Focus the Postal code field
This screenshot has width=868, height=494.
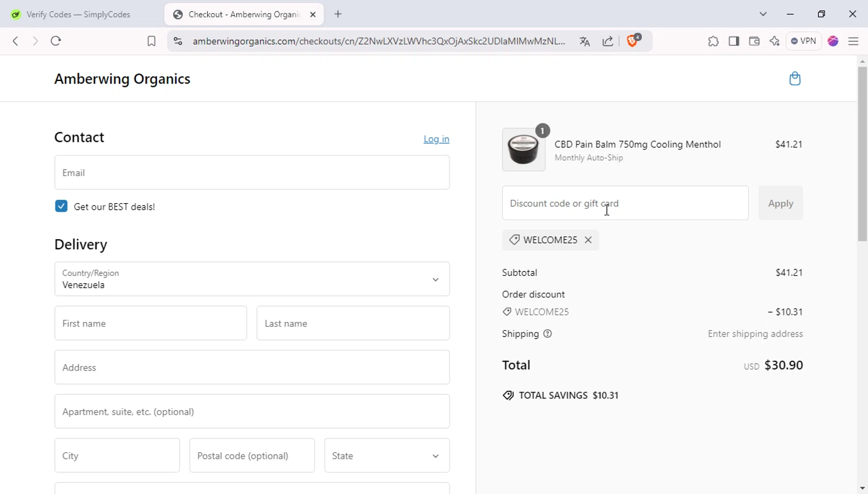click(x=252, y=456)
